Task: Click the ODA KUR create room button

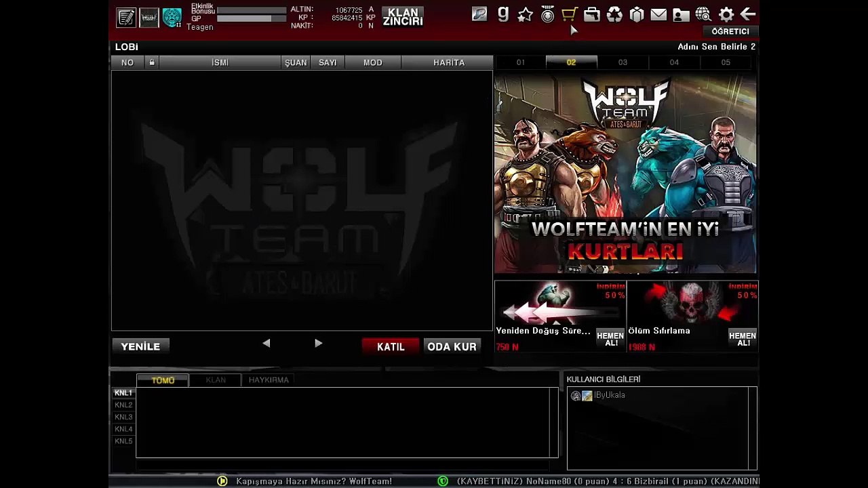Action: 452,346
